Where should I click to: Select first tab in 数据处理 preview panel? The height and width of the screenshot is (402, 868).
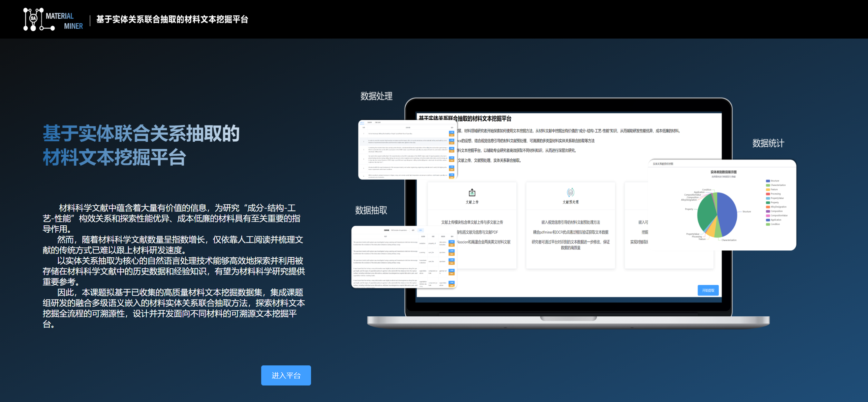pyautogui.click(x=362, y=123)
